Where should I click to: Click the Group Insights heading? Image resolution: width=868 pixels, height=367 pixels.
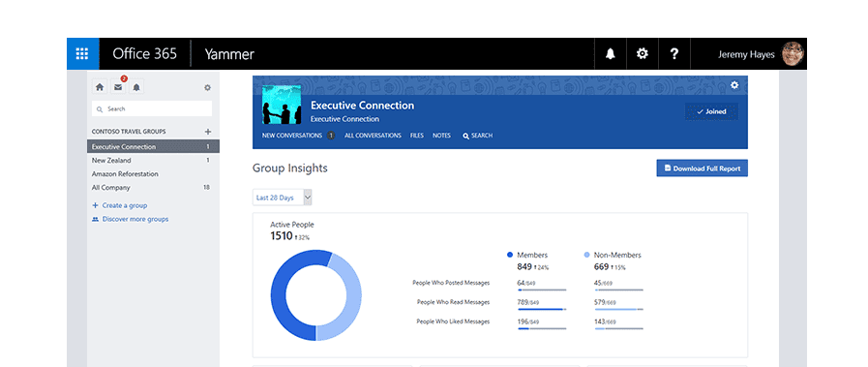coord(290,168)
